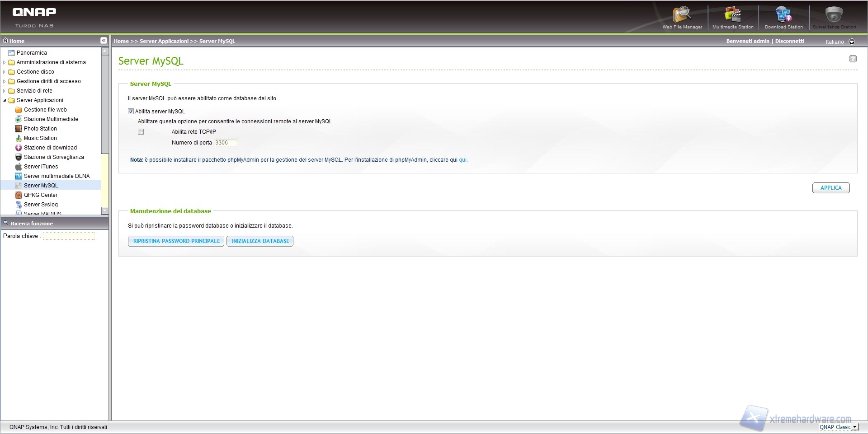Open Surveillance Station icon

[834, 17]
